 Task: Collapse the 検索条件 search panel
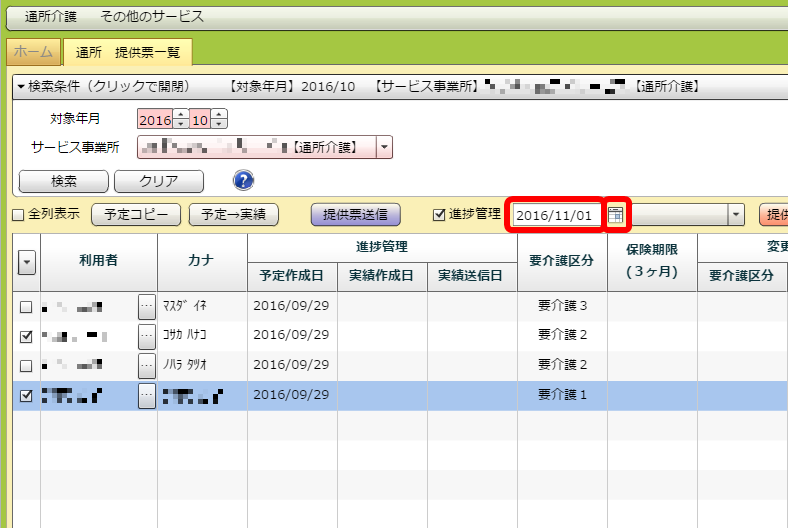pos(22,87)
